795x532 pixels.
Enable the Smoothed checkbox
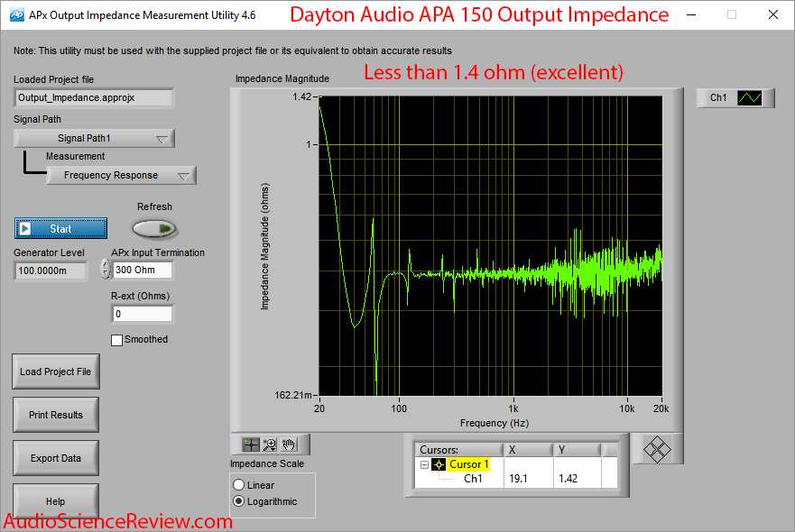point(116,340)
